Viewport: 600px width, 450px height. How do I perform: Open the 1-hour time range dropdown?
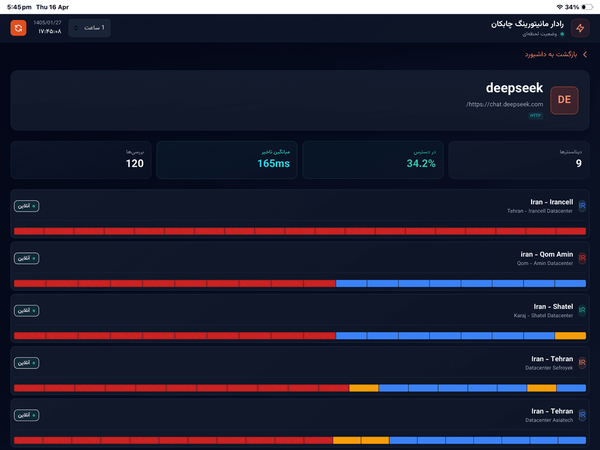89,27
